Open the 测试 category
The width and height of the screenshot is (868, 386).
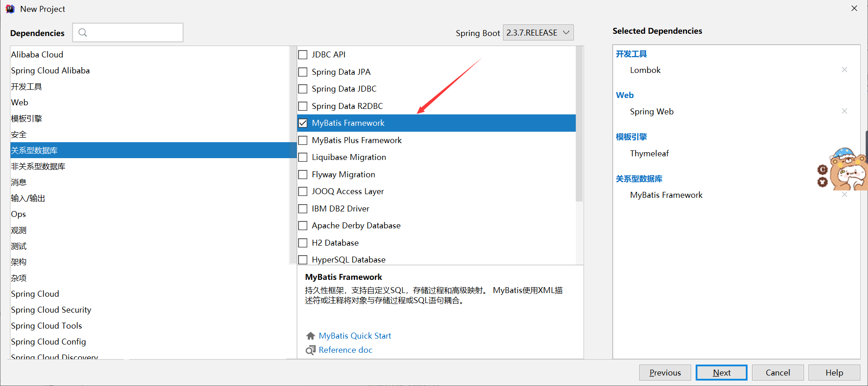tap(150, 246)
